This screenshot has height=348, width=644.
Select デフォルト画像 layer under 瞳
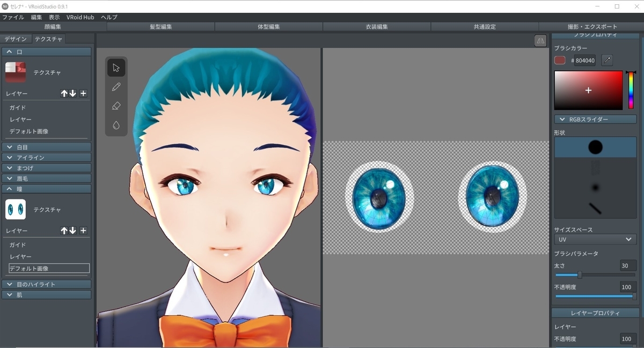[x=49, y=269]
